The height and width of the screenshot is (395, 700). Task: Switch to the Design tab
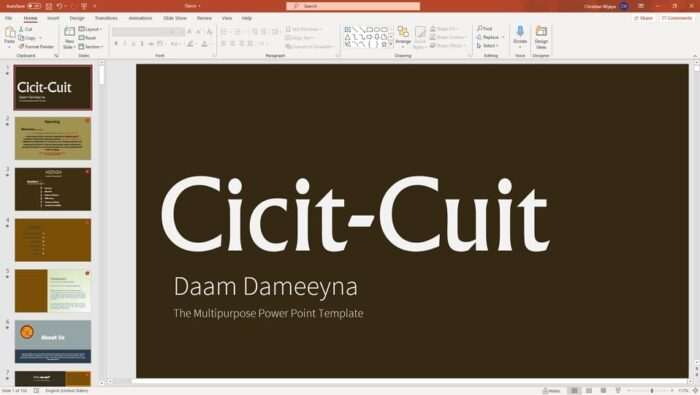[x=77, y=18]
